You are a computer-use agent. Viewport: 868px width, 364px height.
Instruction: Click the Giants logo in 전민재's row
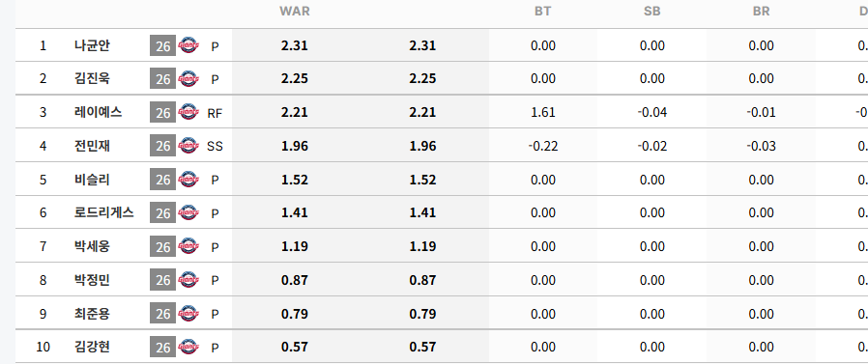click(x=188, y=146)
